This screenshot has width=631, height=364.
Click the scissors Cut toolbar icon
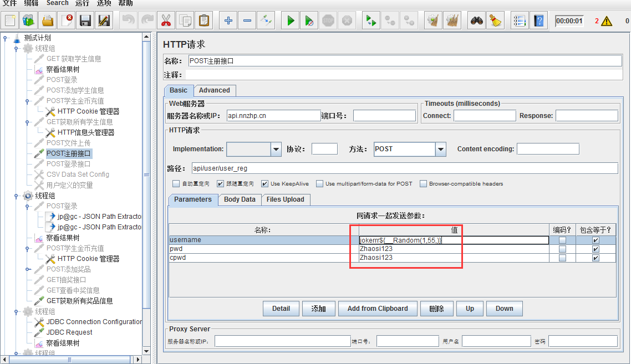(166, 21)
